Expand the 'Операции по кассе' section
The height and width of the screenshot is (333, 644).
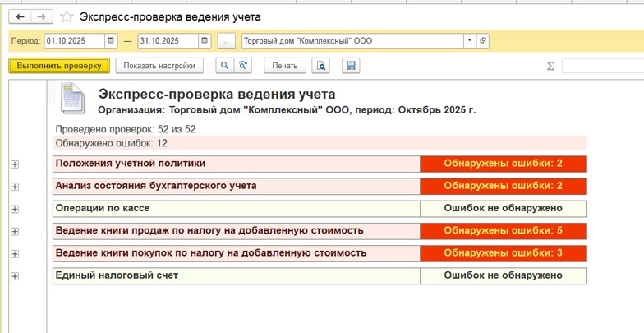pyautogui.click(x=15, y=209)
